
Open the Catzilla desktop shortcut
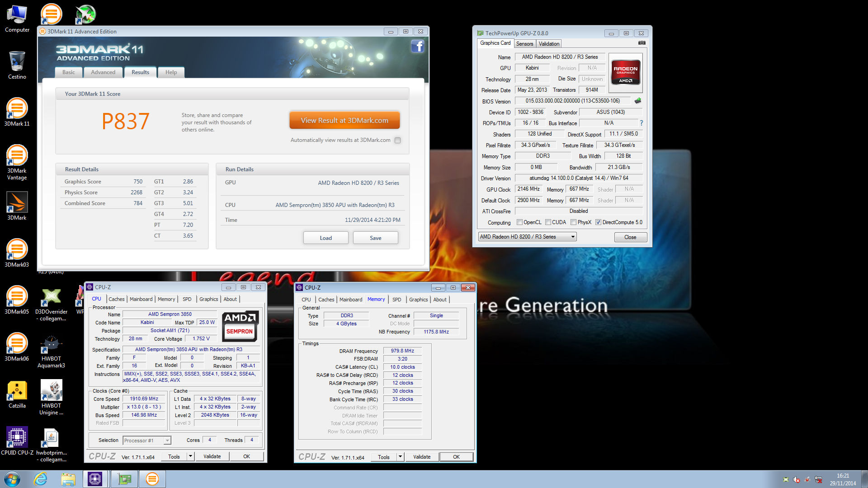coord(17,394)
